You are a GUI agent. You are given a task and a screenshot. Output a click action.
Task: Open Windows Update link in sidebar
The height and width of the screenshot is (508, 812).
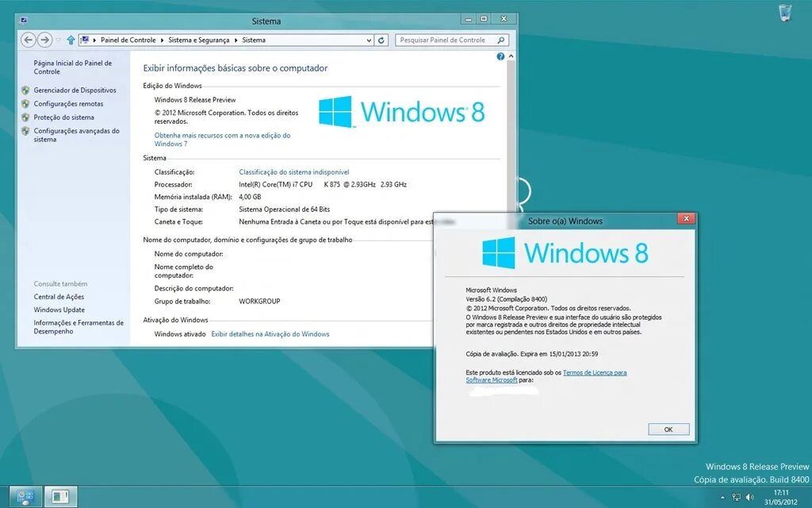pyautogui.click(x=59, y=310)
